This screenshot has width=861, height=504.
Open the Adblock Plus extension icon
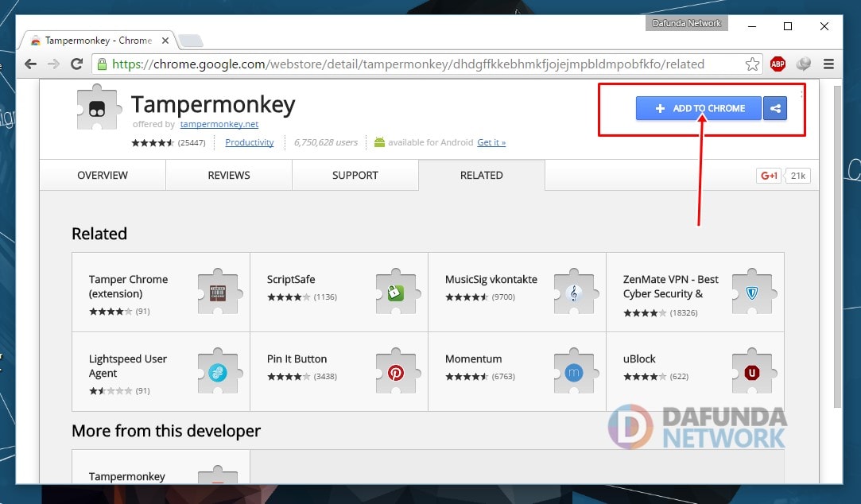(x=778, y=64)
